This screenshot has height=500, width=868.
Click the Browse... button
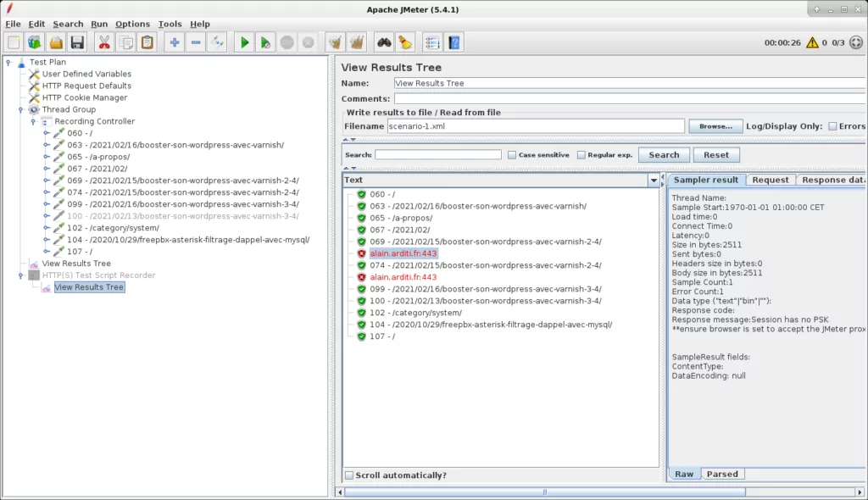(x=715, y=126)
